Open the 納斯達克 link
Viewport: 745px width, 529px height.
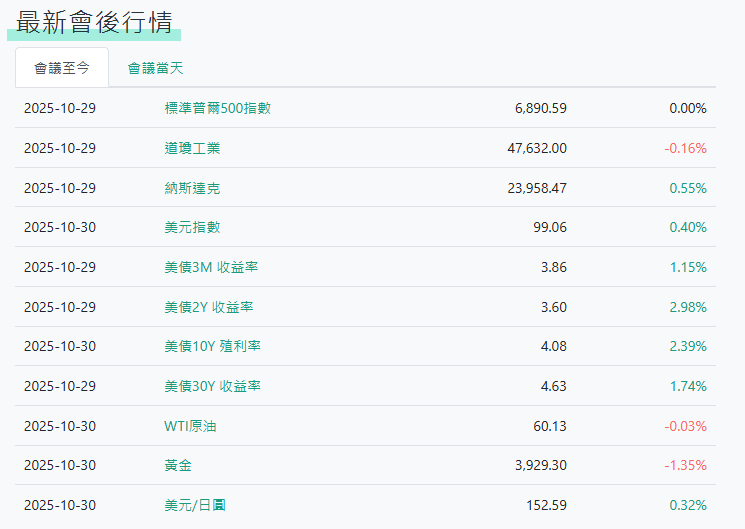(192, 188)
